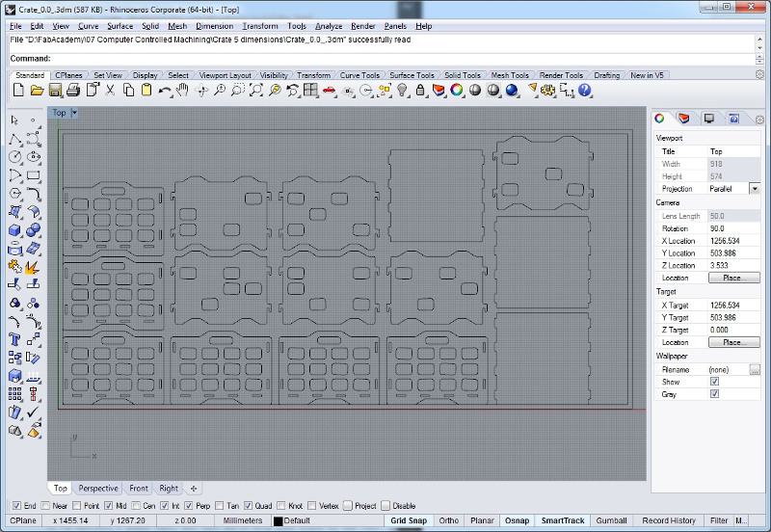The width and height of the screenshot is (771, 532).
Task: Click the New file icon
Action: [x=18, y=90]
